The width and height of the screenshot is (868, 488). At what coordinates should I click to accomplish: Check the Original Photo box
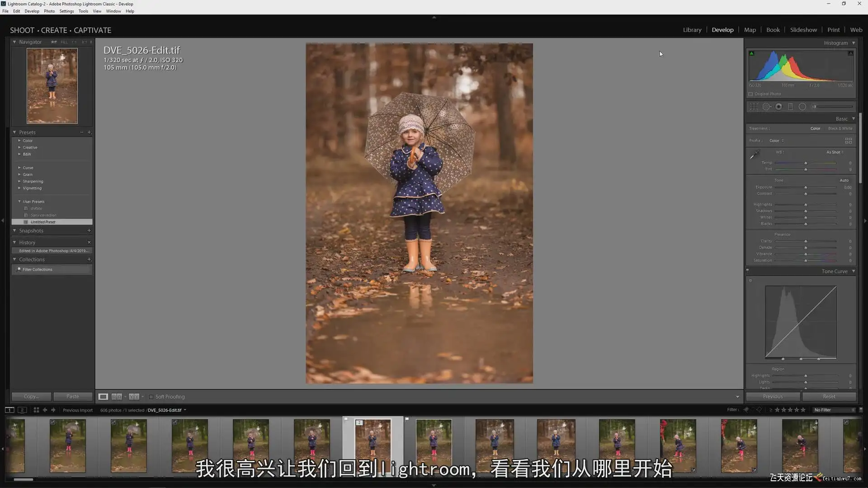pyautogui.click(x=751, y=94)
